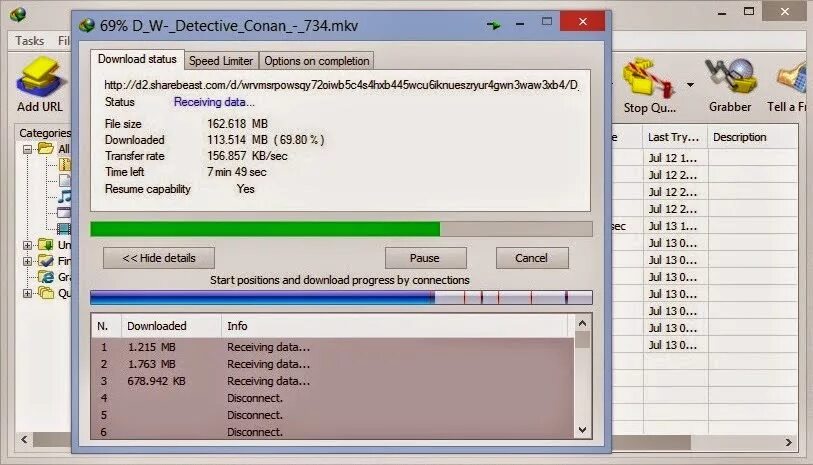Pause the download
813x465 pixels.
click(425, 258)
